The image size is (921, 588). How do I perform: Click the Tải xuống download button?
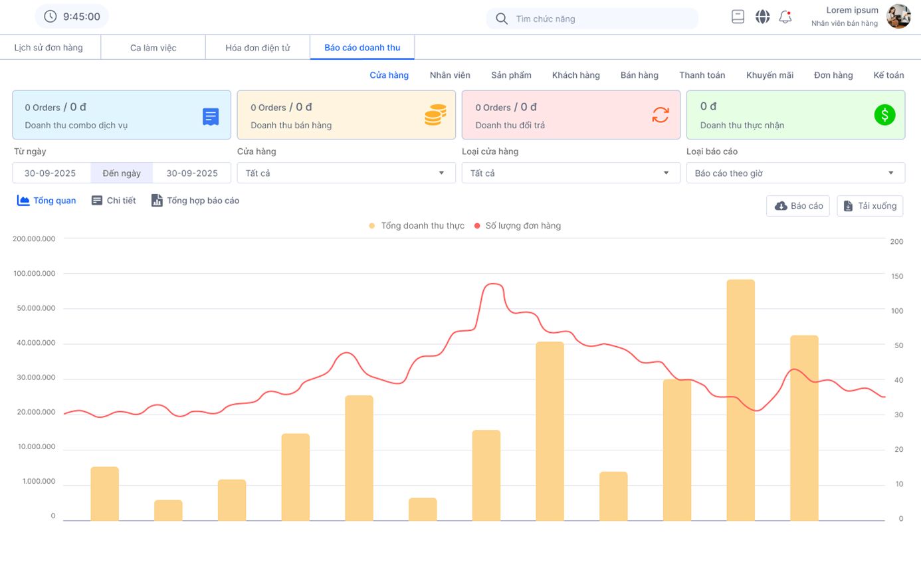(x=870, y=206)
